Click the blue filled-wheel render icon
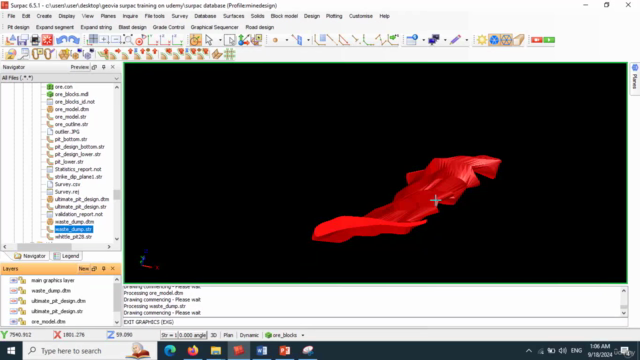The height and width of the screenshot is (360, 640). [494, 40]
